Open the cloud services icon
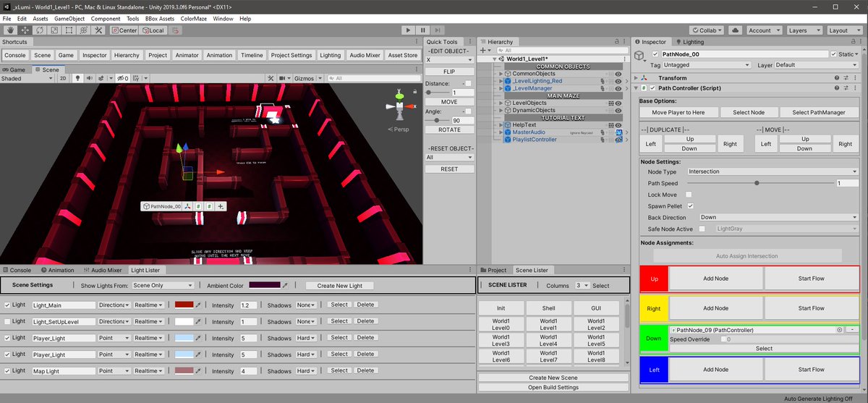The height and width of the screenshot is (403, 868). click(736, 30)
